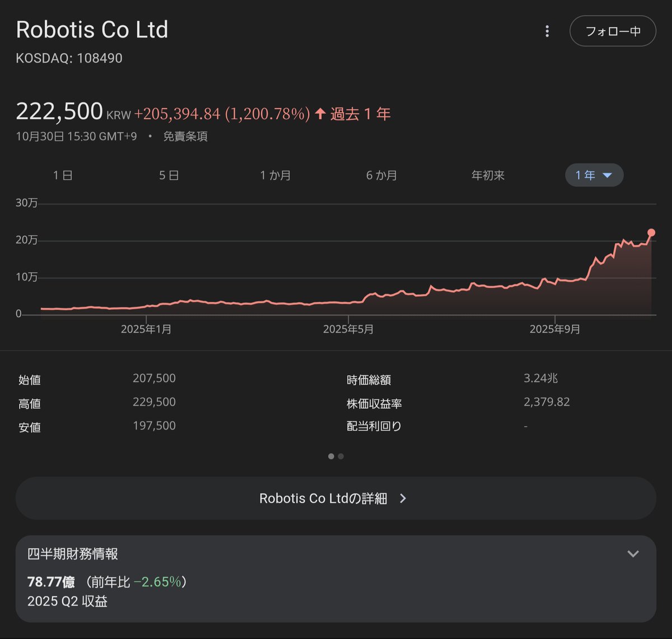Click the −2.65% year-over-year change
The image size is (672, 639).
click(x=157, y=582)
